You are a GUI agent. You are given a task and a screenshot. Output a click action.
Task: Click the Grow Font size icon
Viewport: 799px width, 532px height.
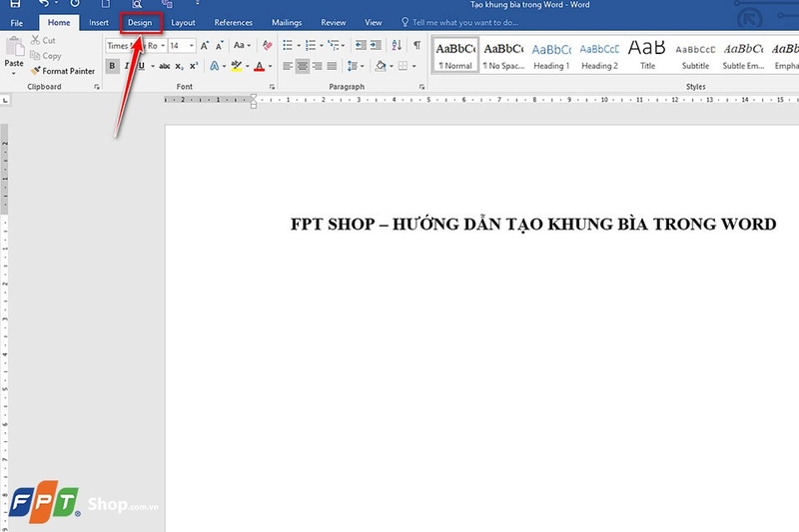pos(205,46)
